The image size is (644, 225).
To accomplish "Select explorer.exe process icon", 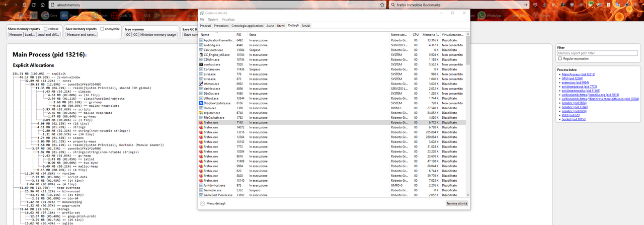I will coord(201,113).
